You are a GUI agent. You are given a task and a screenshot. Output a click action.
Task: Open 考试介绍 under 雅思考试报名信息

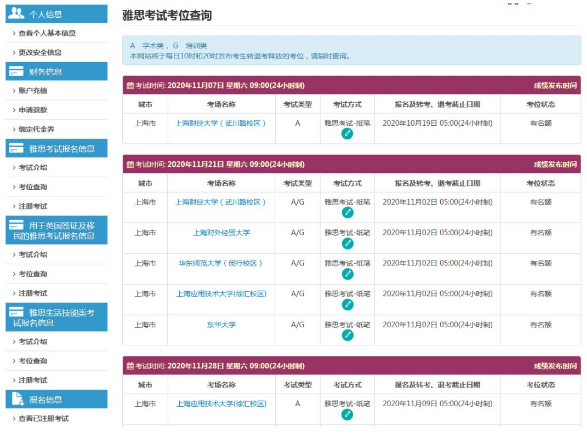(33, 168)
